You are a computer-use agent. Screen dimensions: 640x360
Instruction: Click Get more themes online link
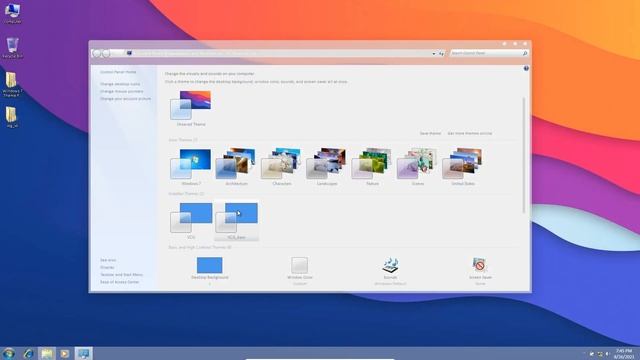click(470, 133)
